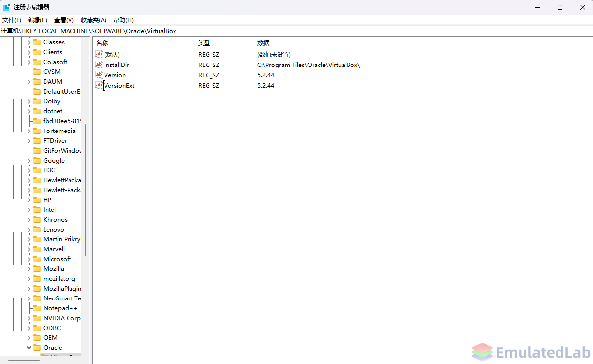Viewport: 593px width, 364px height.
Task: Expand the Dolby key
Action: point(29,101)
